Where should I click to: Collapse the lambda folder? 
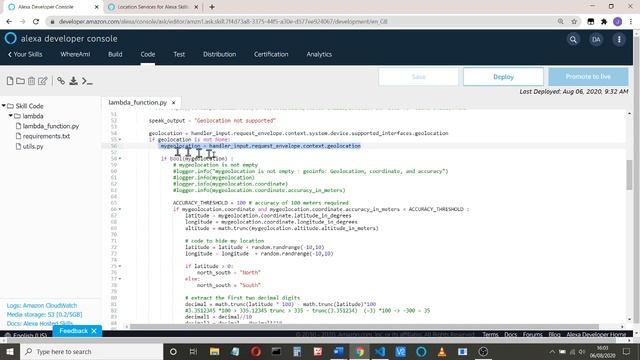pos(11,116)
